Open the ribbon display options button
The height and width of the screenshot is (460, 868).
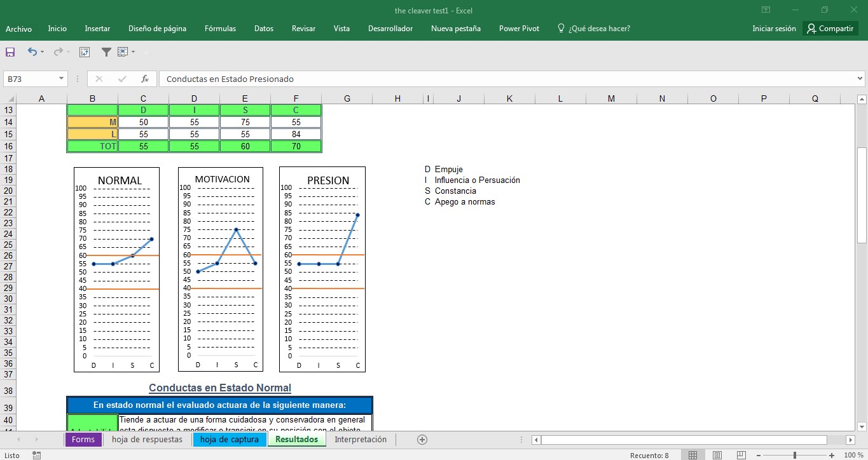point(766,10)
